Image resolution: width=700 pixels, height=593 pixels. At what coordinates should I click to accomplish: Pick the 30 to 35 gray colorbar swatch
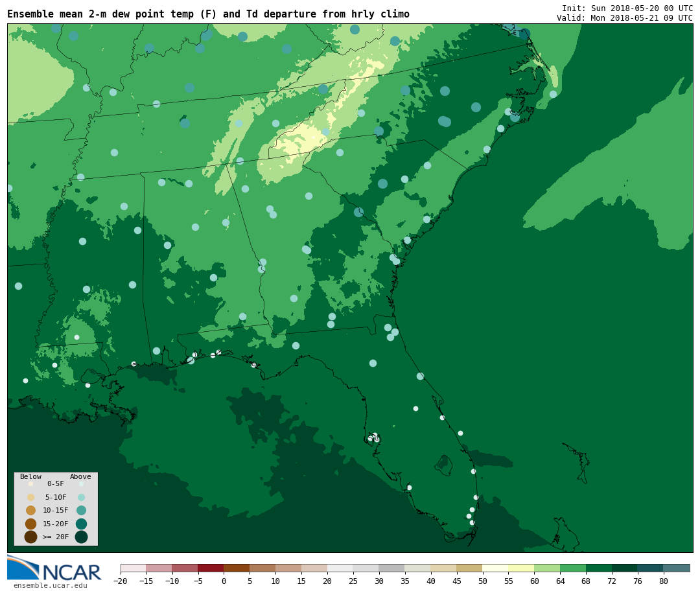392,568
